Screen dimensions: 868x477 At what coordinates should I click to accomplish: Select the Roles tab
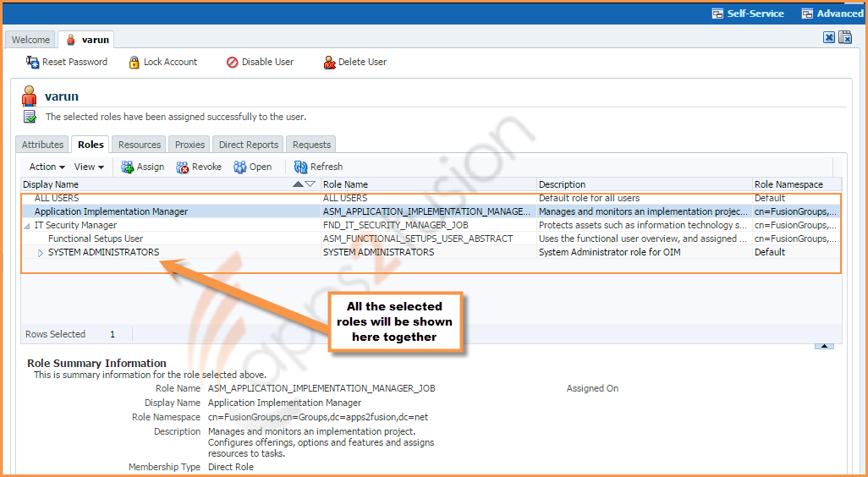91,145
